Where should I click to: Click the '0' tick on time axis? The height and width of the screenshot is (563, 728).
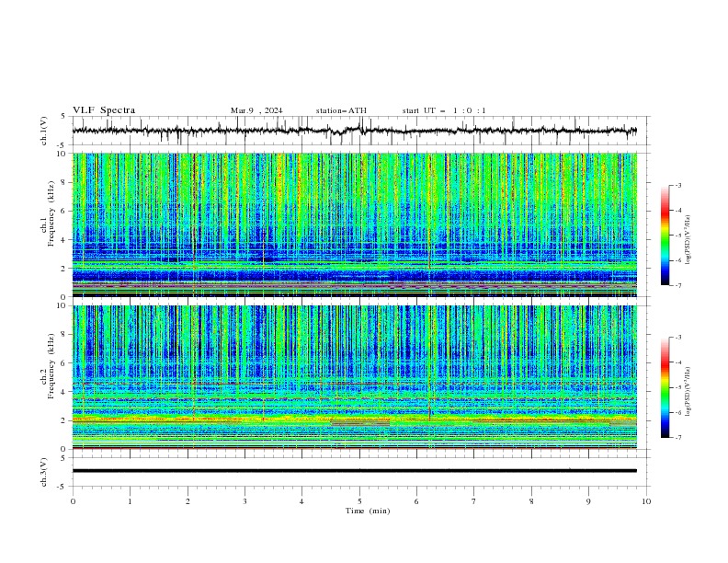(x=73, y=501)
